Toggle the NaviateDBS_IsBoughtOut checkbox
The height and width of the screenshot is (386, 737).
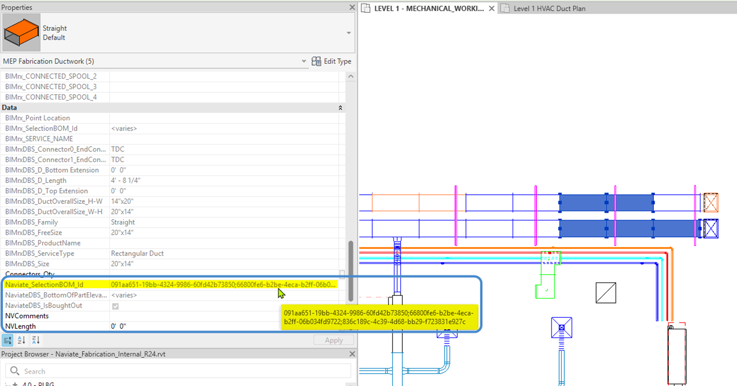[x=115, y=306]
